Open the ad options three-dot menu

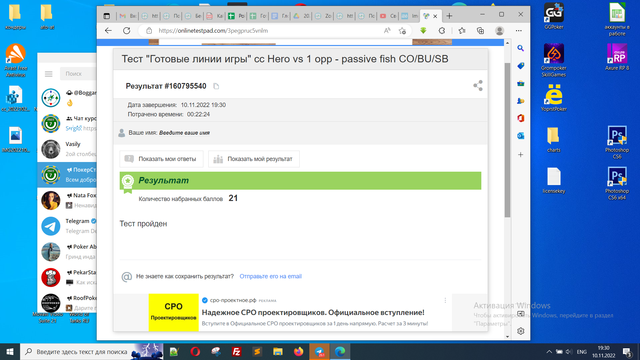(445, 300)
